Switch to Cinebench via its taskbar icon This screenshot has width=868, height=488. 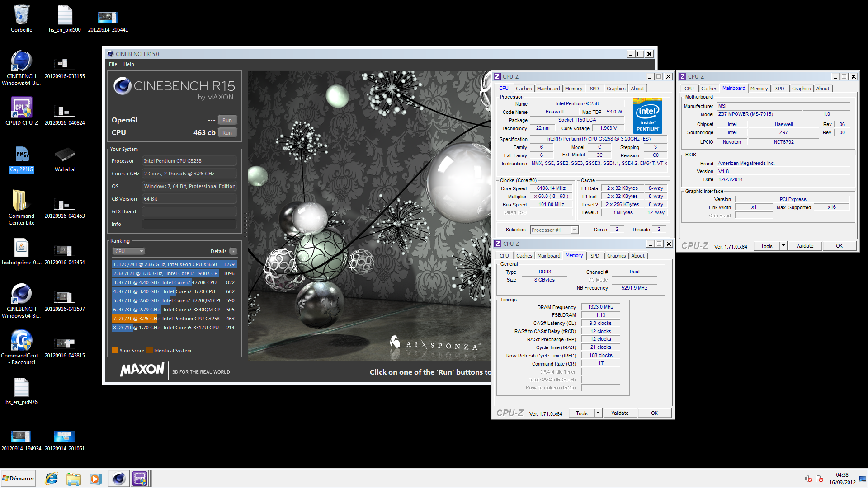119,479
